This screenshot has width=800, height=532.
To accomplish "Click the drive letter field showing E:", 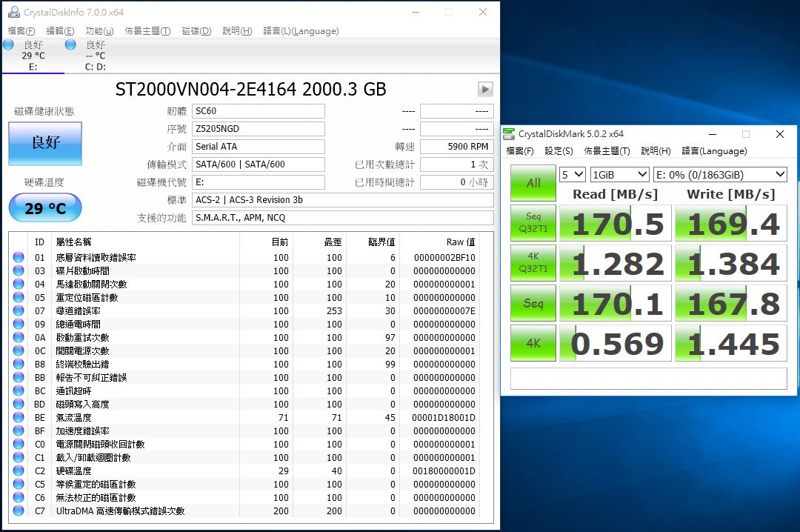I will pyautogui.click(x=259, y=182).
